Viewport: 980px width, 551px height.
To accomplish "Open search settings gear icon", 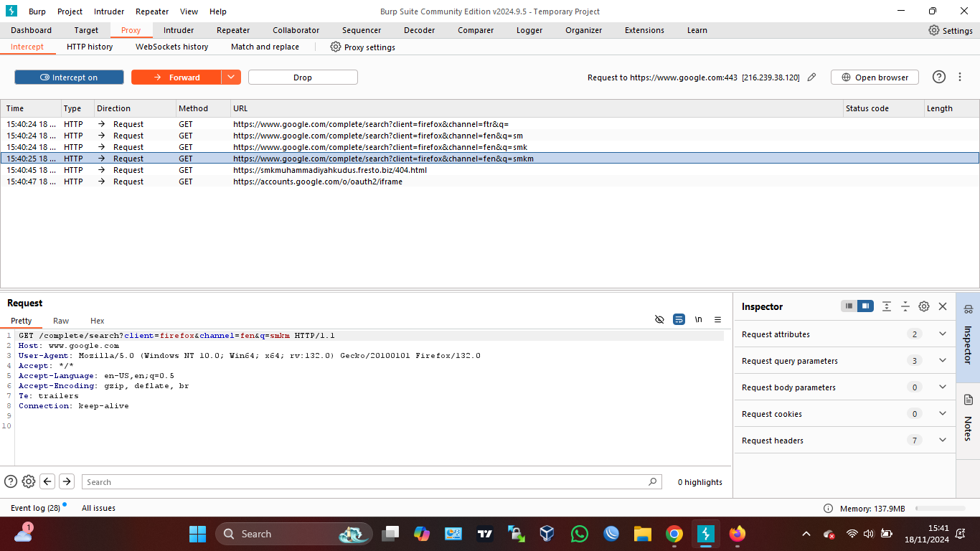I will pos(29,481).
